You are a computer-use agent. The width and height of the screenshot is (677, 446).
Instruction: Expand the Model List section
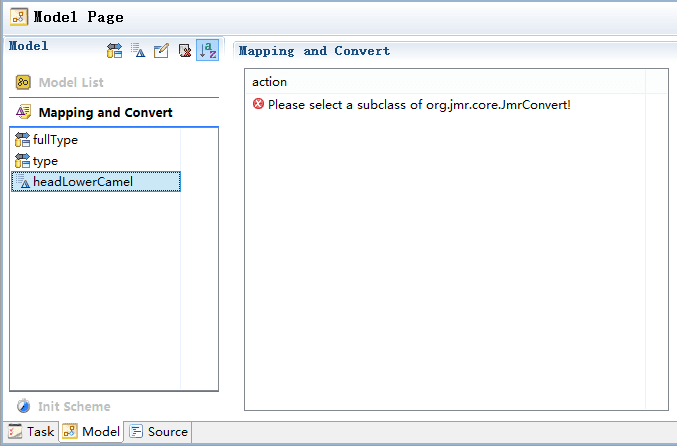71,82
